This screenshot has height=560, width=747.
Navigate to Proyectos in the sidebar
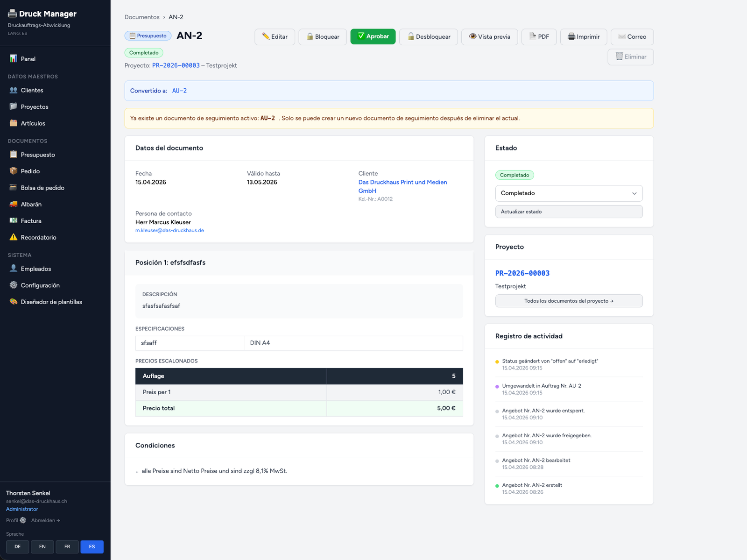[35, 106]
